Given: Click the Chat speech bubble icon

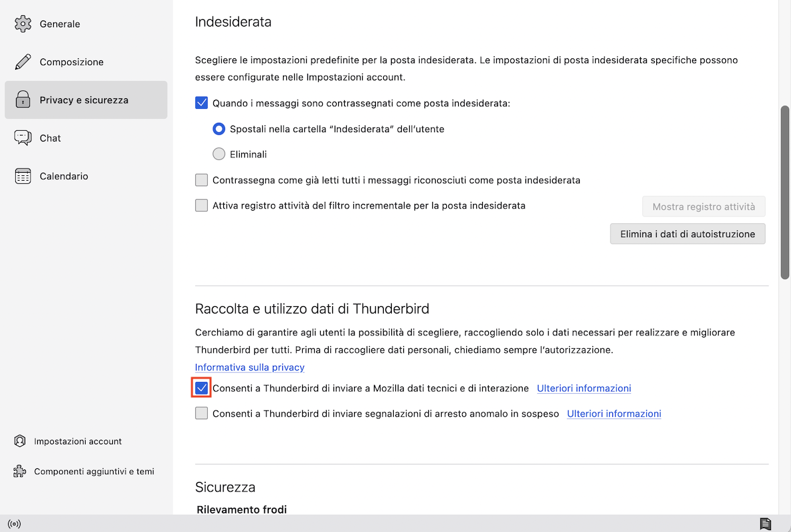Looking at the screenshot, I should click(23, 138).
